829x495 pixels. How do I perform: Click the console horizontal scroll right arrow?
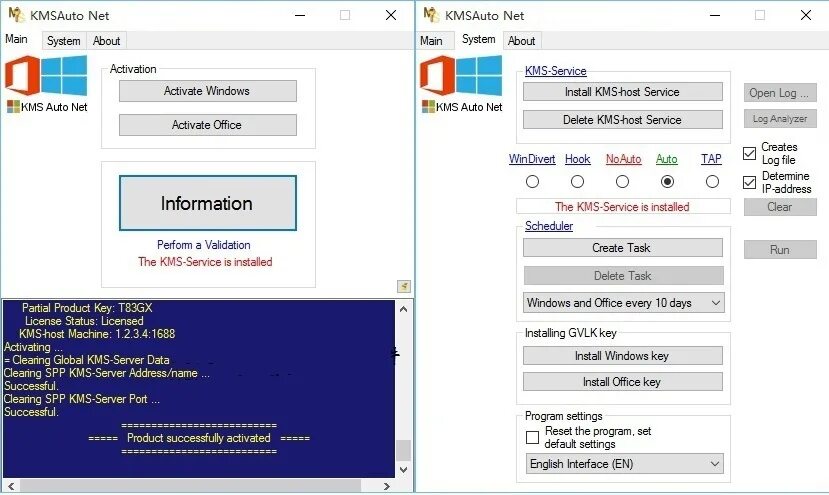pos(387,485)
